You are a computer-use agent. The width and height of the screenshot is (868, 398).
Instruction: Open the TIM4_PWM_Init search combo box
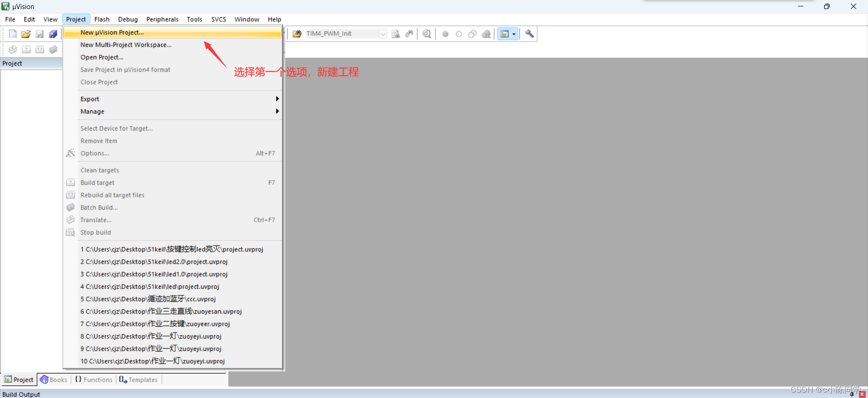pyautogui.click(x=346, y=34)
